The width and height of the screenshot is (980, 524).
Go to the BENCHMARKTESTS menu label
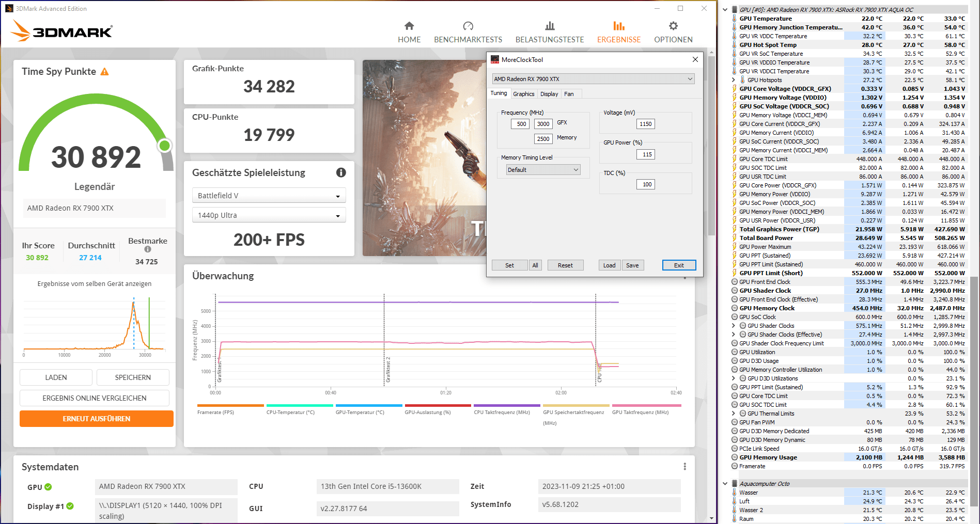(x=468, y=40)
